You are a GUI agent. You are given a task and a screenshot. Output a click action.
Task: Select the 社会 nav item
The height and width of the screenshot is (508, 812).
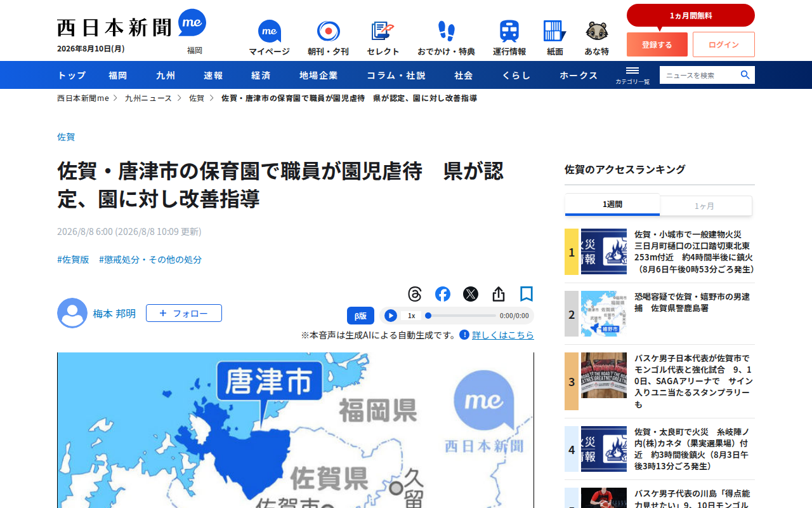tap(464, 75)
